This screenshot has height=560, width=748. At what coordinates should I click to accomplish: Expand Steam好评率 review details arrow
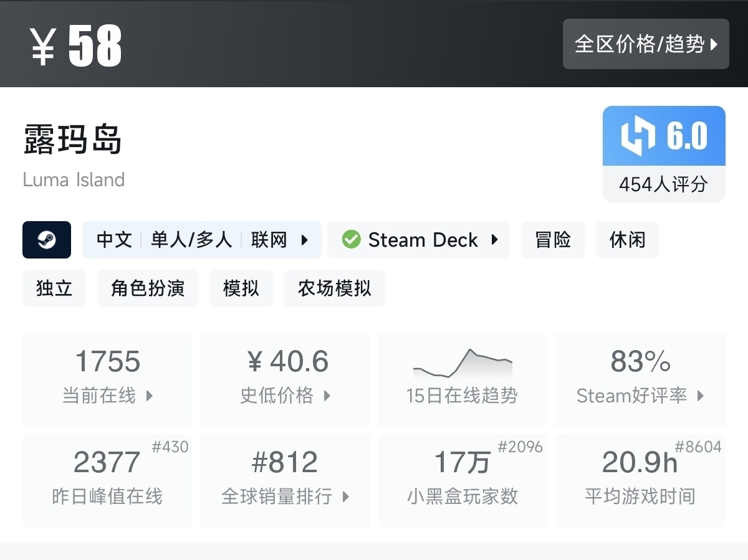pyautogui.click(x=701, y=396)
